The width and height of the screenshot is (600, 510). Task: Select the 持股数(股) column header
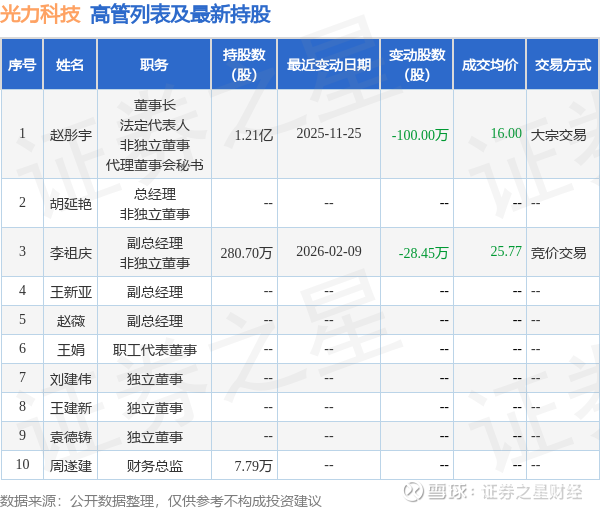point(244,65)
